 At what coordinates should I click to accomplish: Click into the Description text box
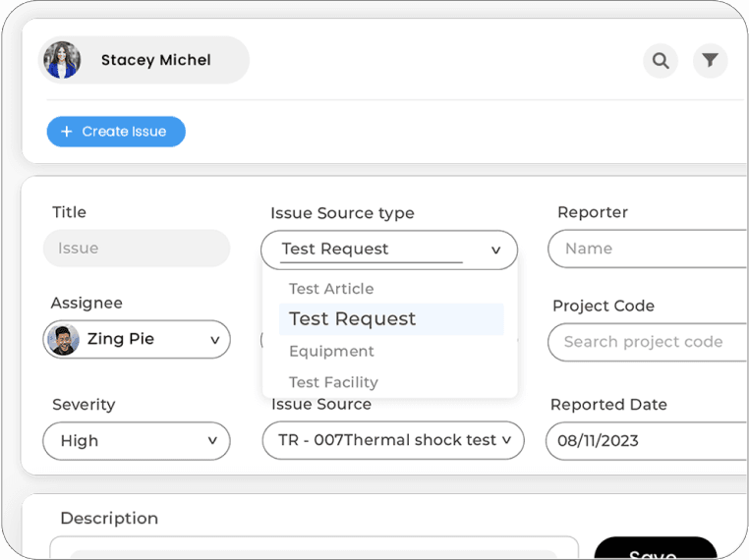point(315,547)
